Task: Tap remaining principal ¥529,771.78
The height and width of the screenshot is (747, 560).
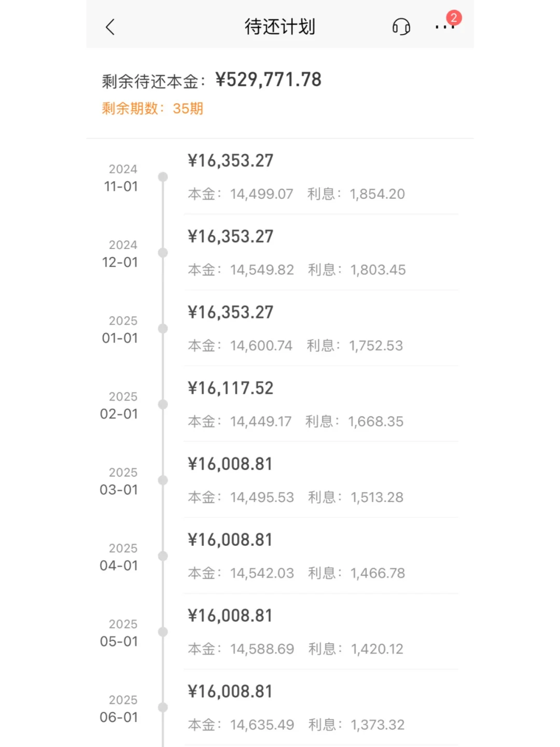Action: [269, 80]
